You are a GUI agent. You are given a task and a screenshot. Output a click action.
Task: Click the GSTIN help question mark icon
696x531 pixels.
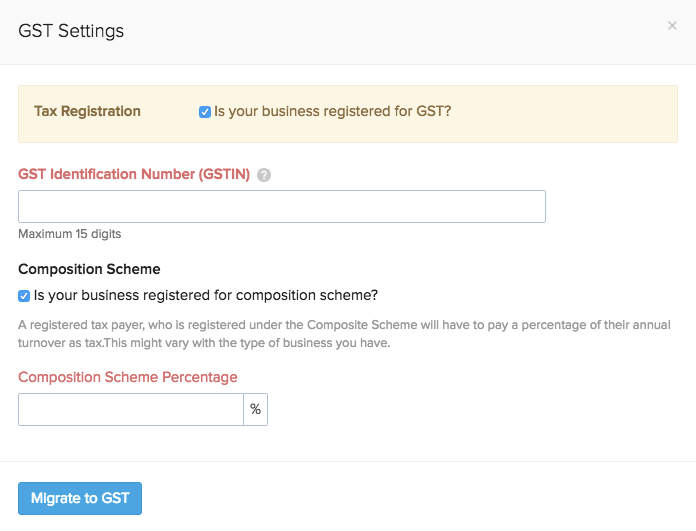(x=264, y=175)
